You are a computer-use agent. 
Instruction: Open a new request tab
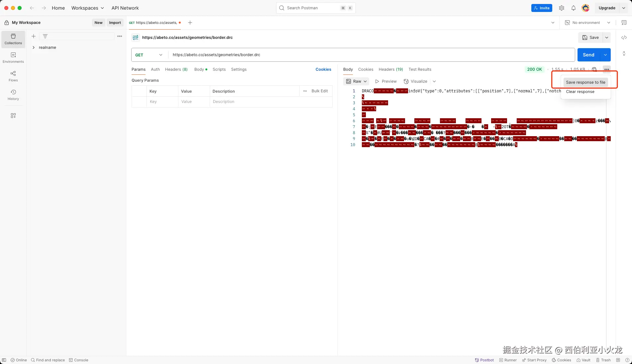tap(190, 23)
